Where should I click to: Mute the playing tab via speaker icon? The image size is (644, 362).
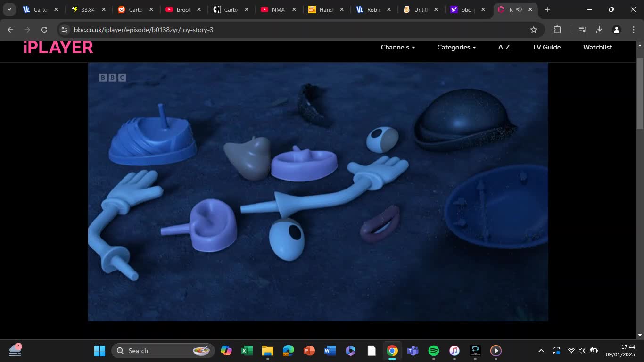point(519,9)
